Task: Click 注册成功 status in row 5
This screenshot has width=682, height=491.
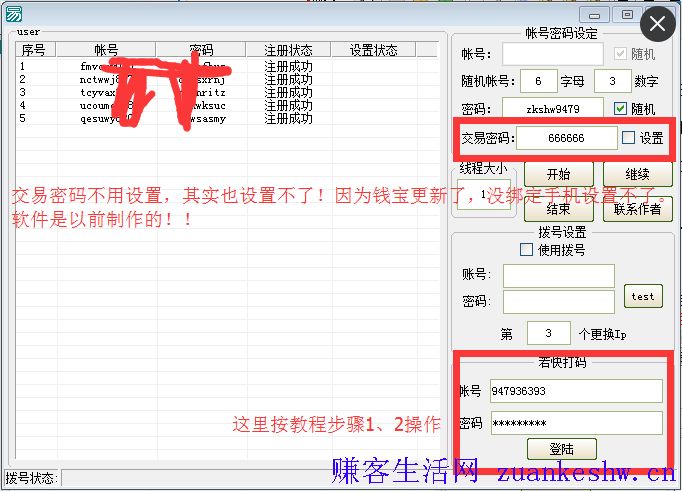Action: (288, 118)
